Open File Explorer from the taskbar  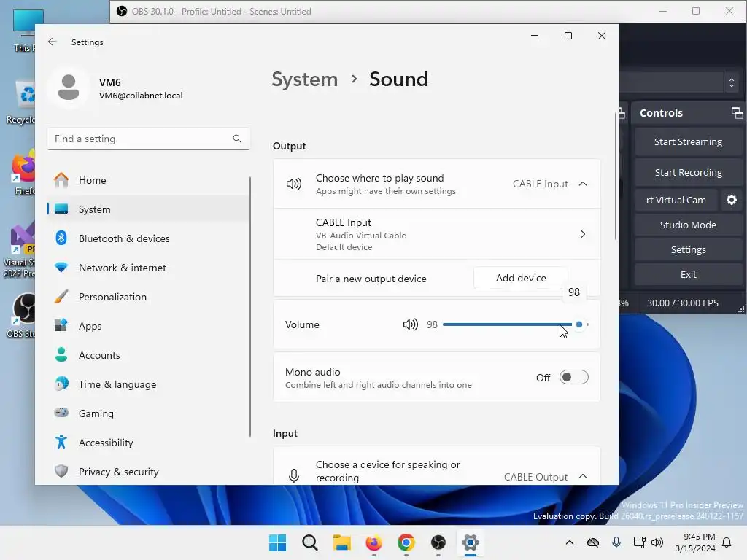341,542
